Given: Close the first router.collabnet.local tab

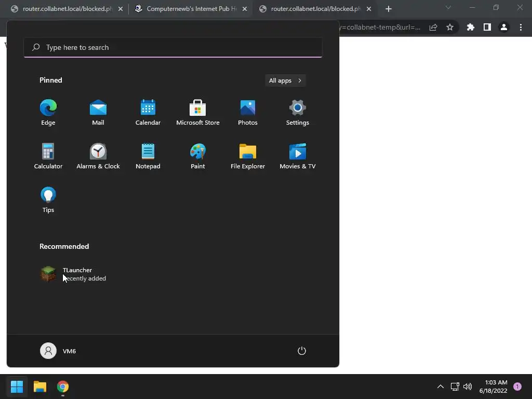Looking at the screenshot, I should [121, 9].
